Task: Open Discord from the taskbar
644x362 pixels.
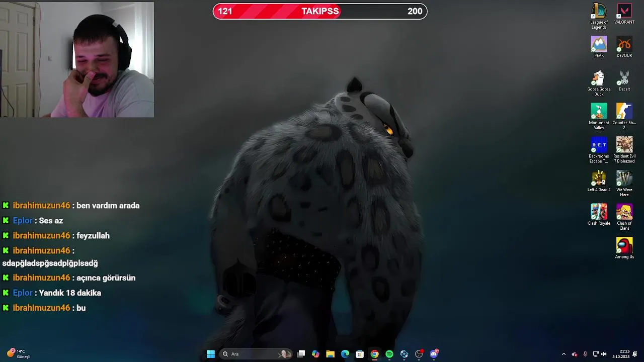Action: pos(434,354)
